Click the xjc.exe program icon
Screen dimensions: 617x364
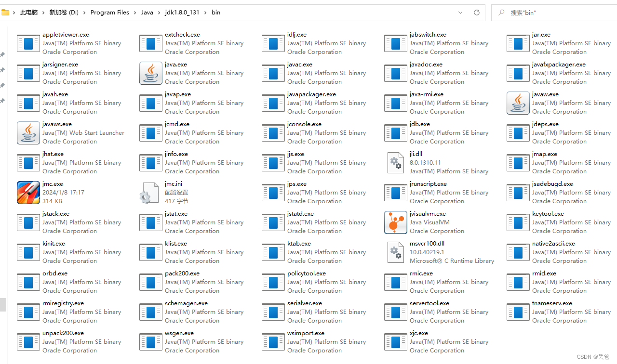(x=396, y=342)
